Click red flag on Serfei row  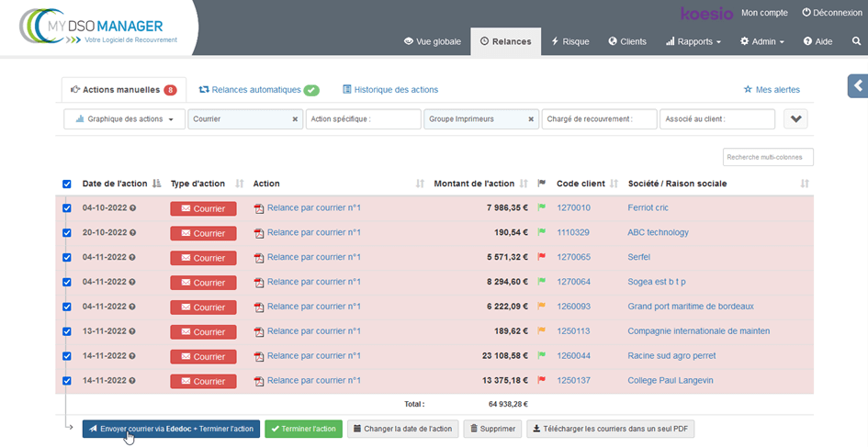(541, 257)
